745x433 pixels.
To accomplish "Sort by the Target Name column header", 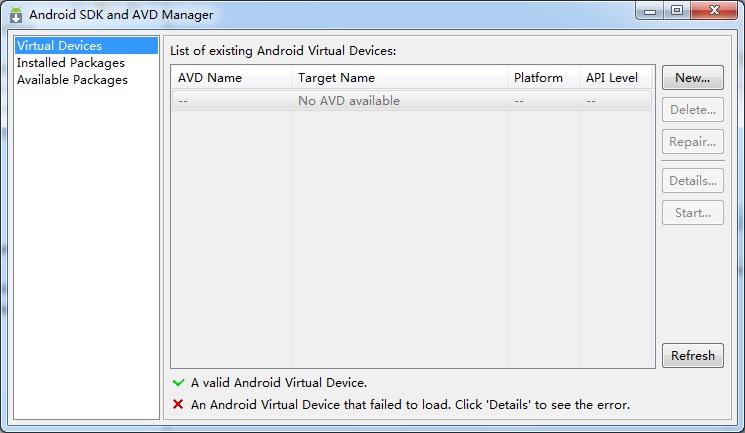I will 399,77.
